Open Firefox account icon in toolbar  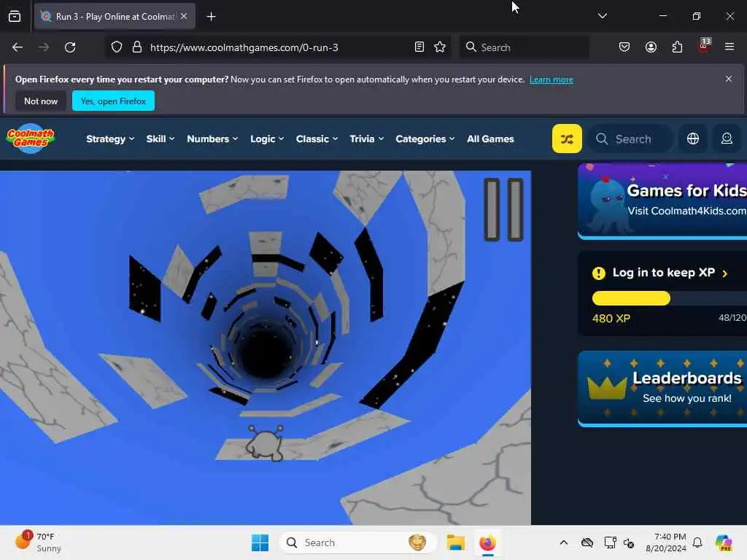click(x=651, y=47)
